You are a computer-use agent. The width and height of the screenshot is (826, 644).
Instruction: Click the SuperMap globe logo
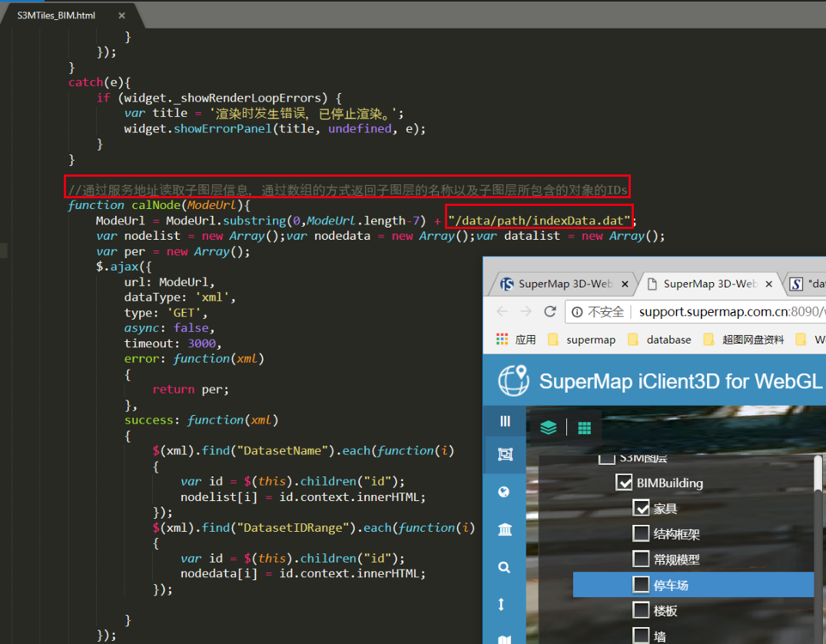pyautogui.click(x=513, y=380)
